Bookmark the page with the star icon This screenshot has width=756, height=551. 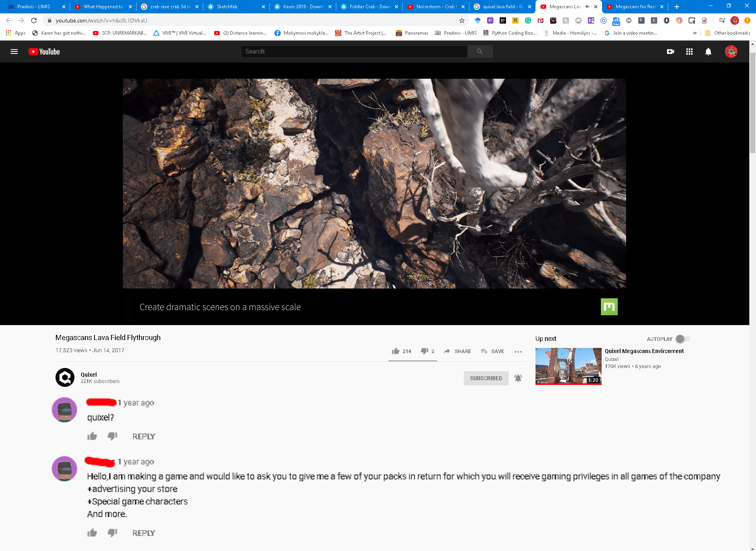(x=461, y=20)
